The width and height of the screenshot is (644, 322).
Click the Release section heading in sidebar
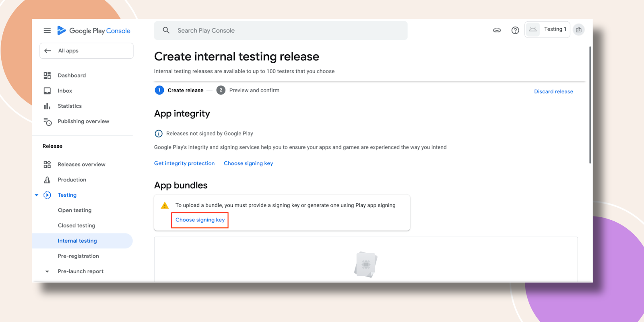coord(52,146)
